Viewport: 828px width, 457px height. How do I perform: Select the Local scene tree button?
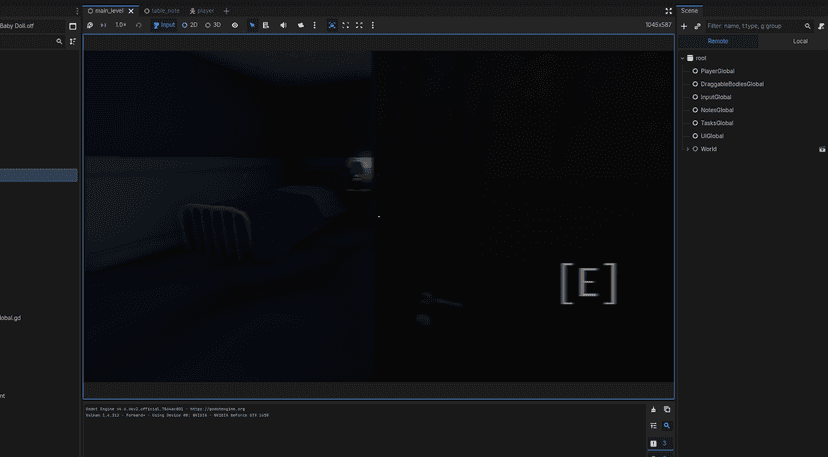pos(800,41)
